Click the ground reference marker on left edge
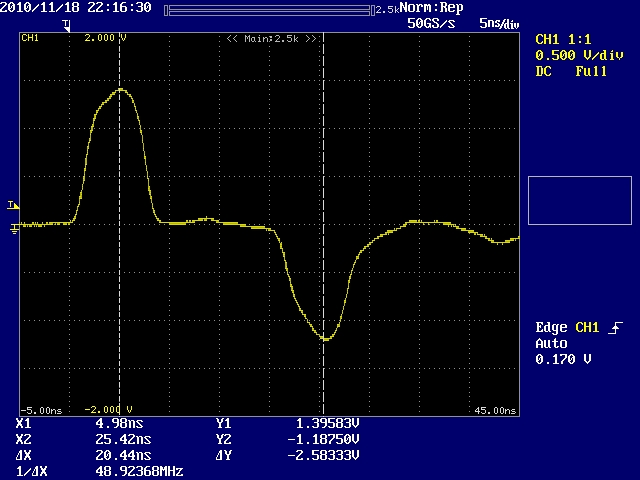The image size is (640, 480). (x=13, y=228)
